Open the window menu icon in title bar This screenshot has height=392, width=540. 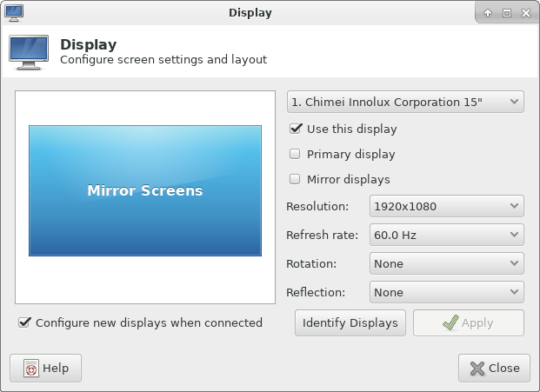pos(14,12)
